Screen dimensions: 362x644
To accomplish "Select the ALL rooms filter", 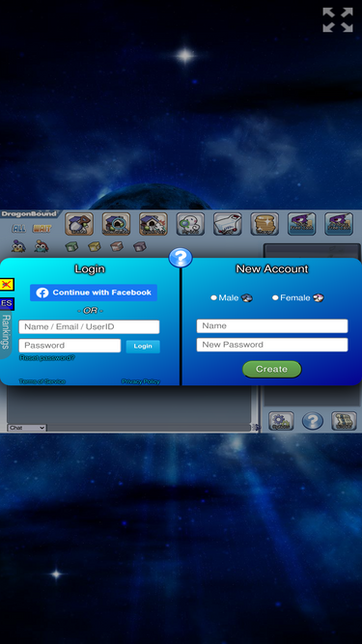I will pyautogui.click(x=19, y=229).
